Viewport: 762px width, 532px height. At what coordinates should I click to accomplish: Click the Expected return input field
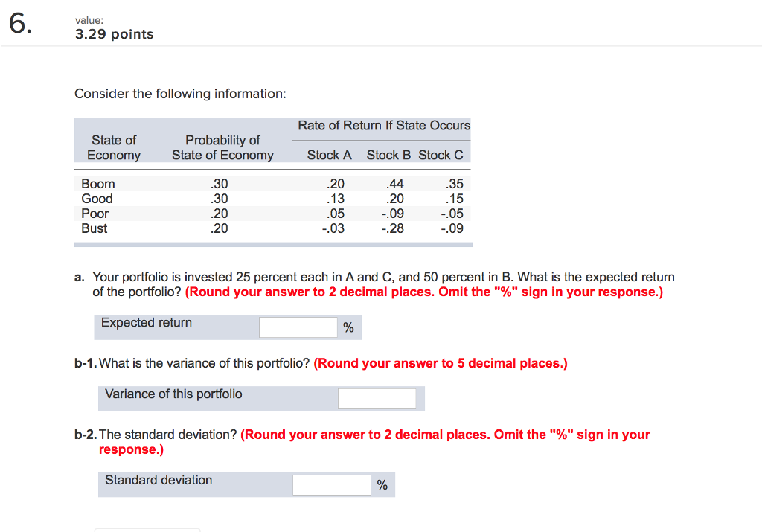coord(297,326)
